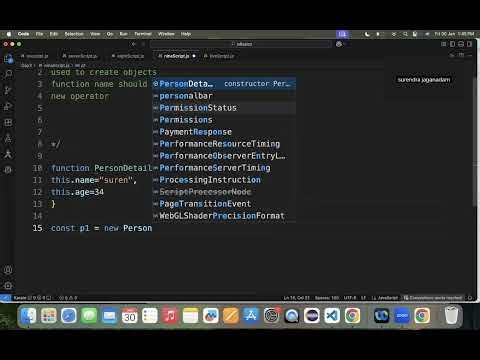The image size is (480, 360).
Task: Open the Terminal menu
Action: [x=143, y=34]
